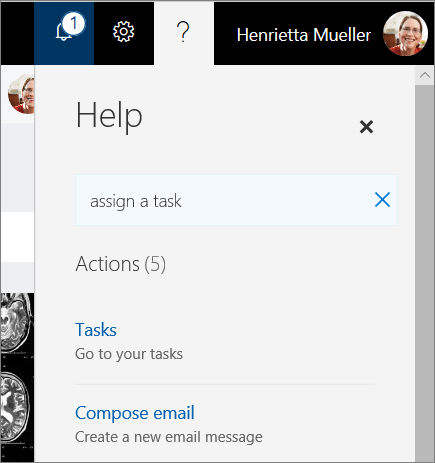Screen dimensions: 435x463
Task: Click the Help pane vertical scrollbar track
Action: tap(425, 273)
